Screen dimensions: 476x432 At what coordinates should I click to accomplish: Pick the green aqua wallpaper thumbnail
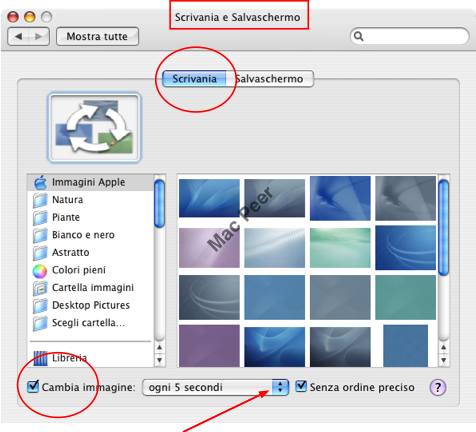340,248
